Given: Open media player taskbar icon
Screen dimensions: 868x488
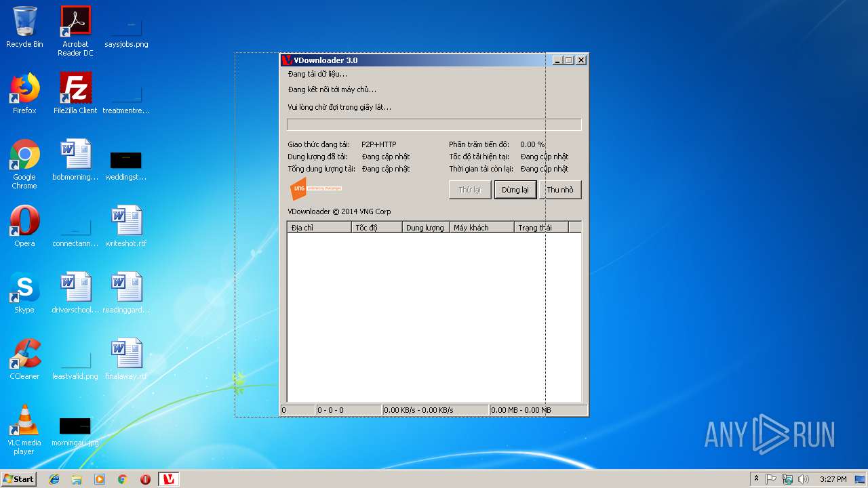Looking at the screenshot, I should (100, 479).
